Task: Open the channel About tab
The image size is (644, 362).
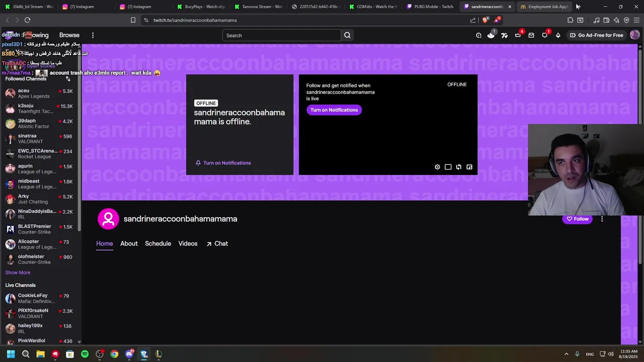Action: click(129, 243)
